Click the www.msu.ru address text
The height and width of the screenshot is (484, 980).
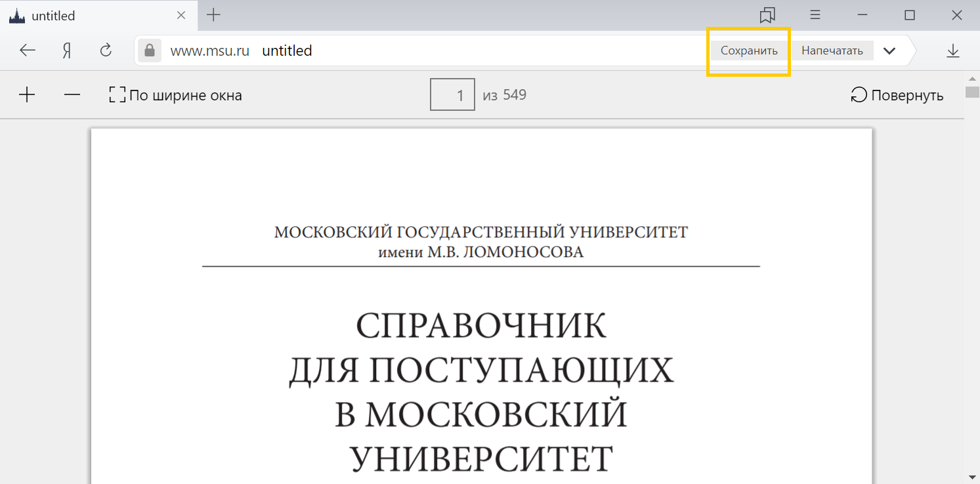[x=210, y=50]
